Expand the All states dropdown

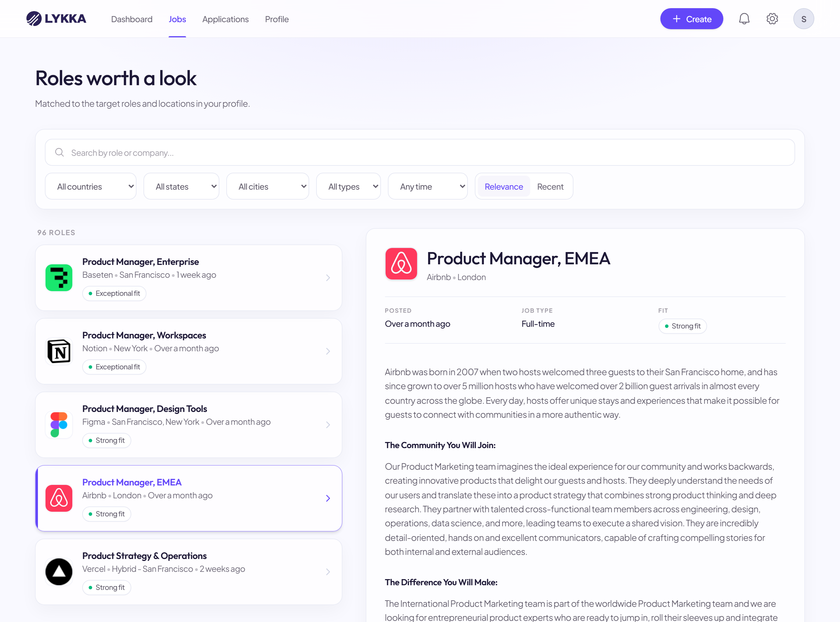click(181, 186)
